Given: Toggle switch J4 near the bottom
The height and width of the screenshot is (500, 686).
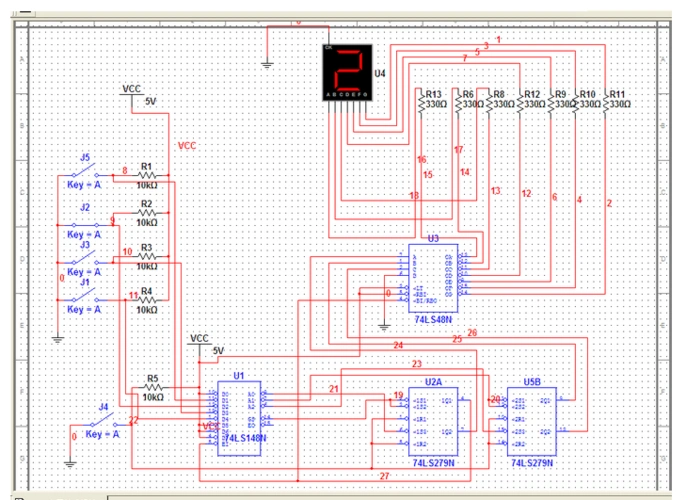Looking at the screenshot, I should pyautogui.click(x=103, y=422).
